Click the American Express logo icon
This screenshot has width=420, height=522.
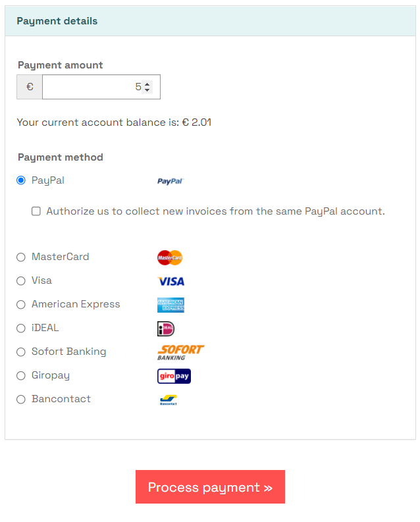coord(171,305)
